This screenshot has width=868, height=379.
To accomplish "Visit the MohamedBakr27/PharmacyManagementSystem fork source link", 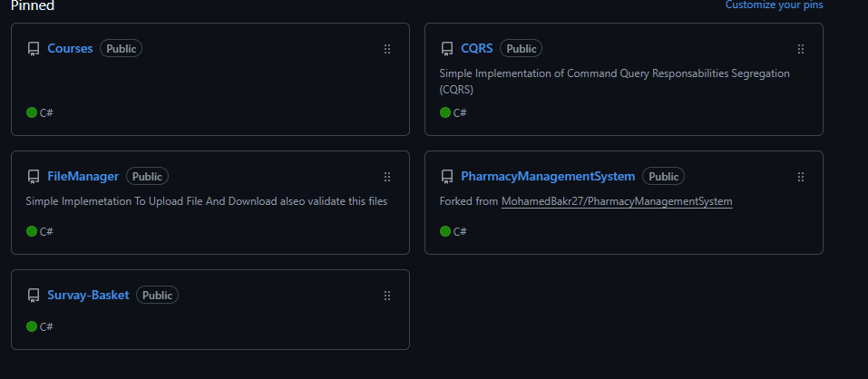I will (x=617, y=201).
